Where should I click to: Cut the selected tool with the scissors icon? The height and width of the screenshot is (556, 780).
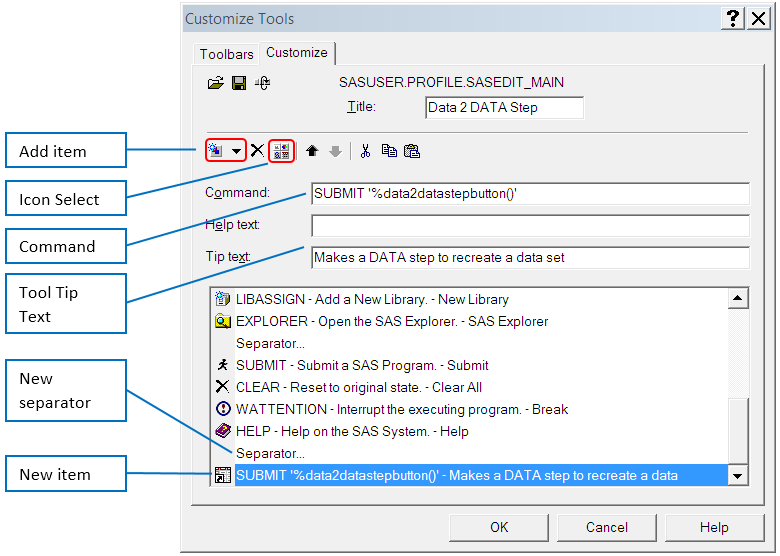coord(365,151)
